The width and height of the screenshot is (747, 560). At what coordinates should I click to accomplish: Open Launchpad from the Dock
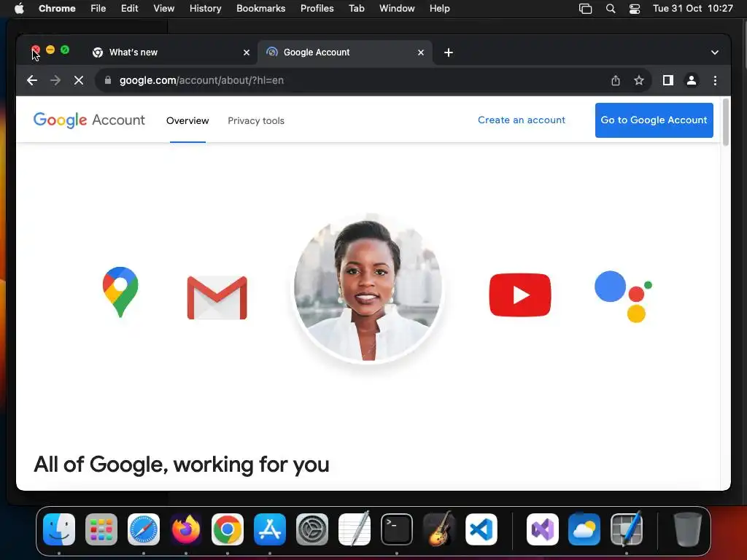(x=101, y=529)
